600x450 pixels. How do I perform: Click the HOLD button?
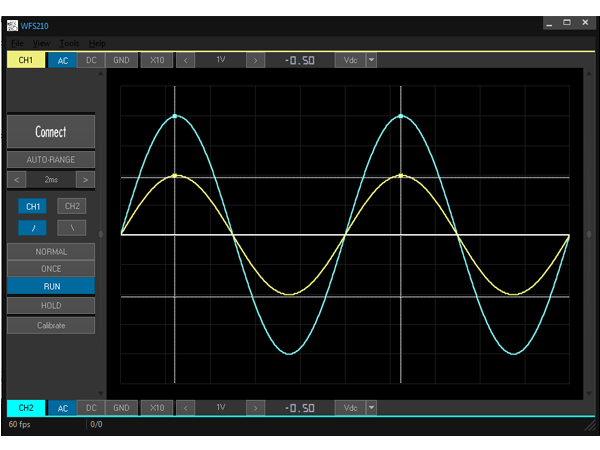[x=51, y=305]
